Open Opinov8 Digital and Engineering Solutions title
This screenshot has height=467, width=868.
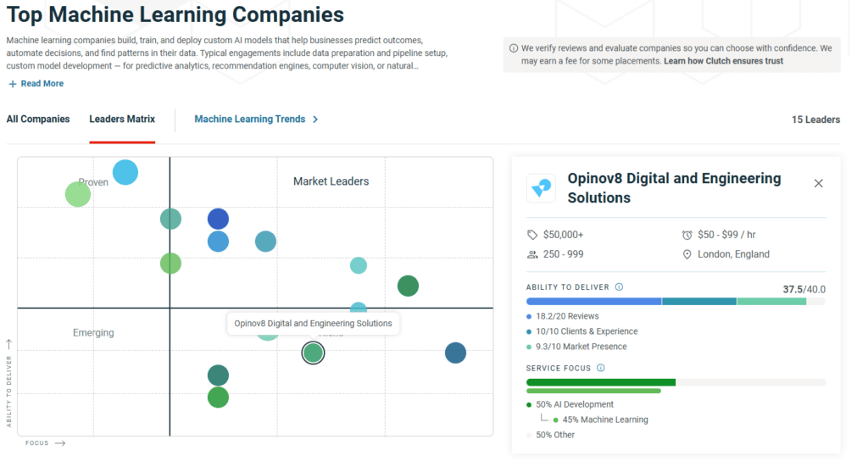point(674,188)
